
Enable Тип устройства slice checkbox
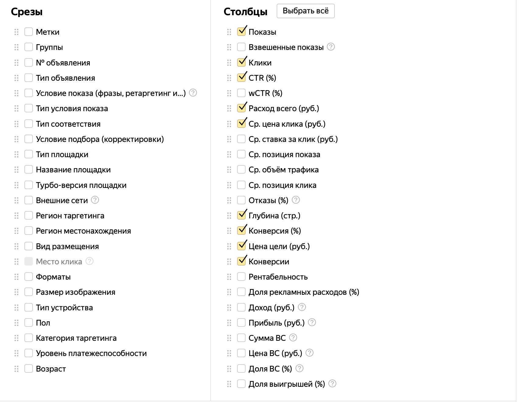[x=29, y=307]
